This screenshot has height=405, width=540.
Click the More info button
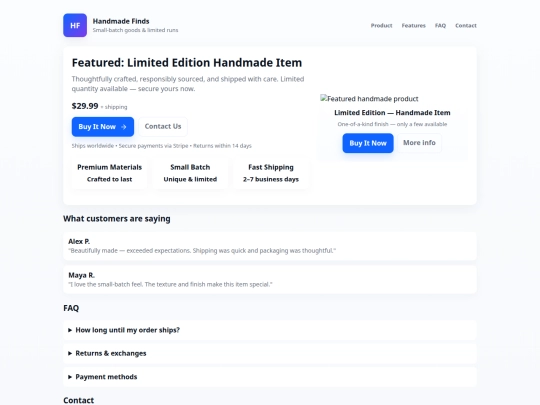tap(419, 143)
